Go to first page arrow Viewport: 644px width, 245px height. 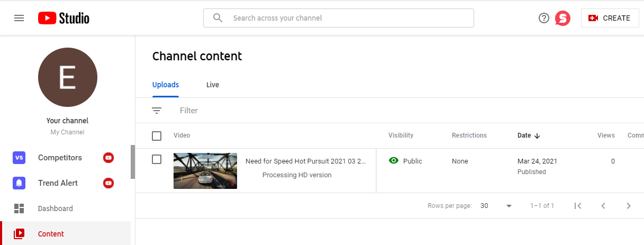[x=578, y=206]
